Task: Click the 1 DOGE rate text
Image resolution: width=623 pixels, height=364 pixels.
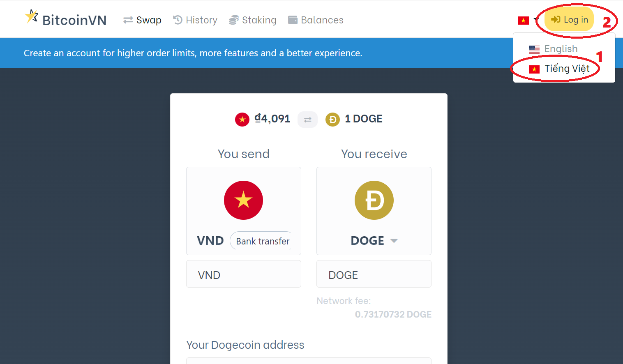Action: click(x=364, y=119)
